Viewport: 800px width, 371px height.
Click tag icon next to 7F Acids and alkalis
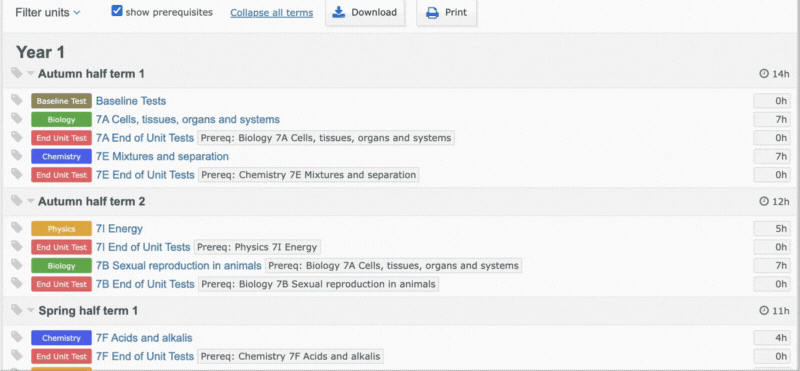click(x=17, y=337)
